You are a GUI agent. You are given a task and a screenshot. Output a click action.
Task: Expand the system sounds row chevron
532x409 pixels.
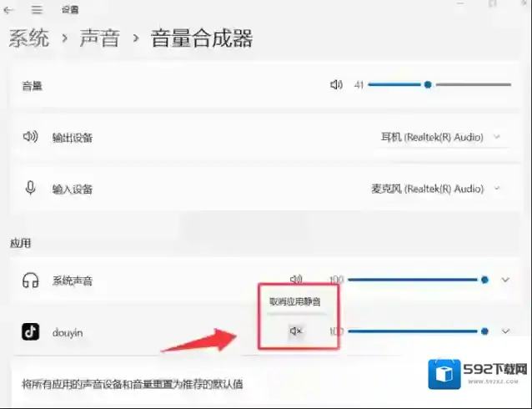pos(505,280)
